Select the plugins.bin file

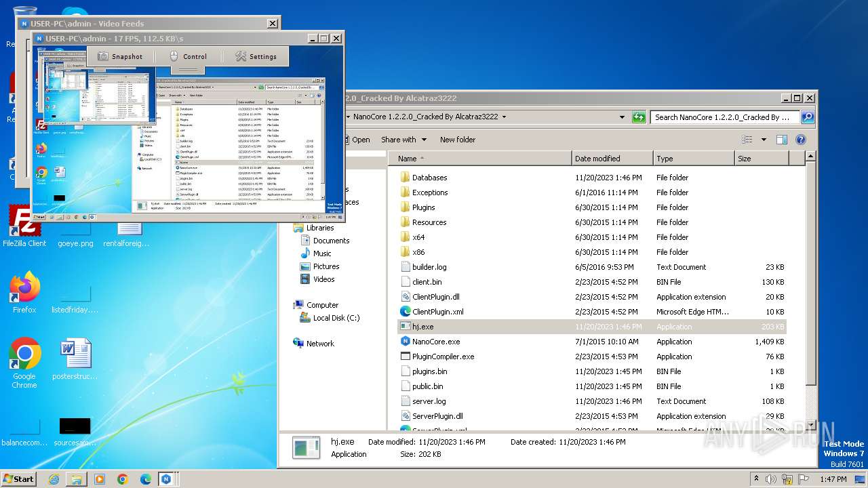591,371
